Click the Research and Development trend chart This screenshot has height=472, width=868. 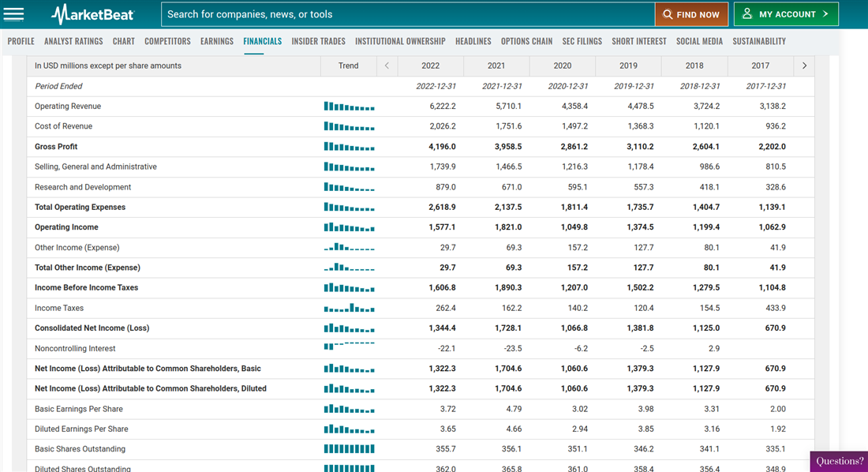tap(349, 187)
